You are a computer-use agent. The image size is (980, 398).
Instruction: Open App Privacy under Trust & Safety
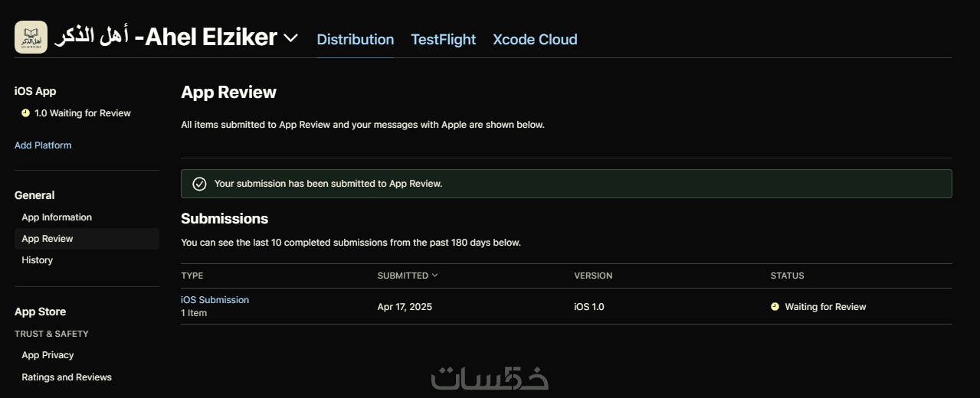[48, 355]
